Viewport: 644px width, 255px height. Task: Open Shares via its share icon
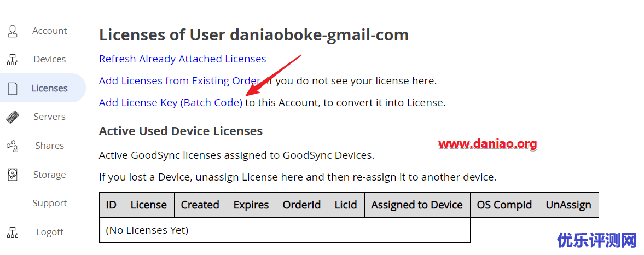[x=13, y=146]
